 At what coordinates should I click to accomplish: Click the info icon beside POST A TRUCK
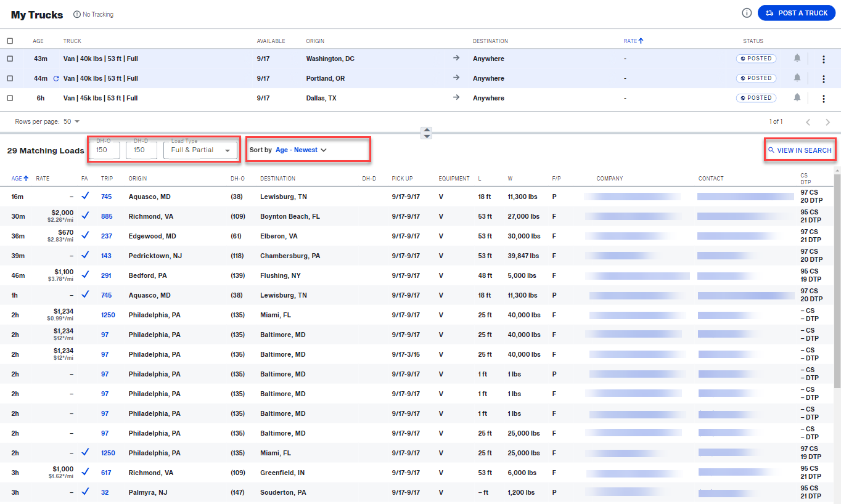tap(746, 12)
